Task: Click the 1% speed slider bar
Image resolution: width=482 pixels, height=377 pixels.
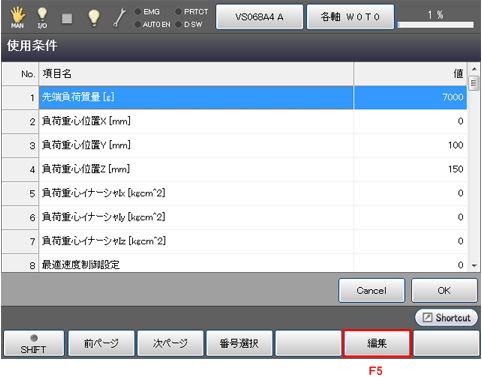Action: pos(436,25)
